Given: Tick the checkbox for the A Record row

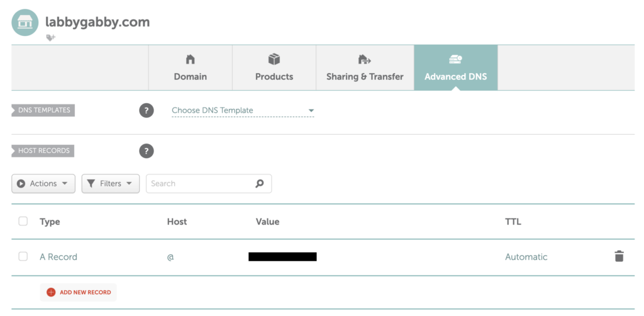Looking at the screenshot, I should coord(23,256).
